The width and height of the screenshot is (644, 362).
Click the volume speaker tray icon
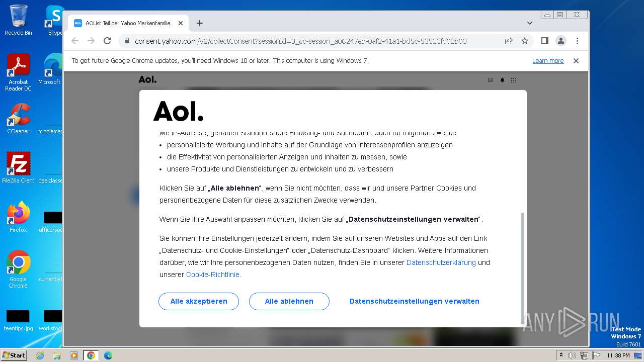click(572, 355)
